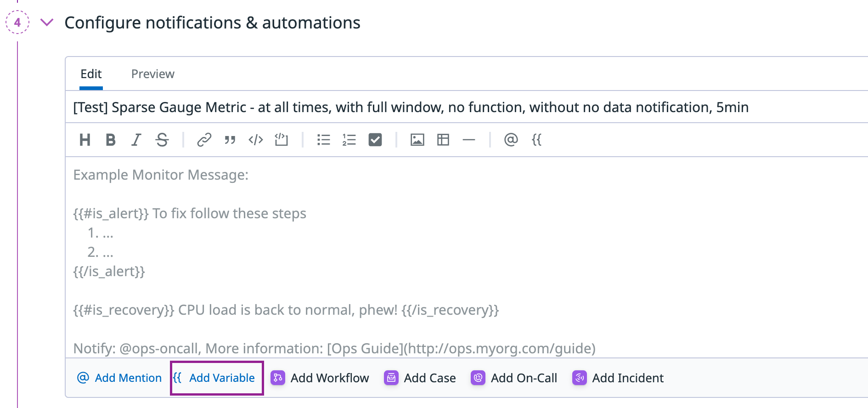This screenshot has height=408, width=868.
Task: Insert a checkbox task list
Action: pos(375,140)
